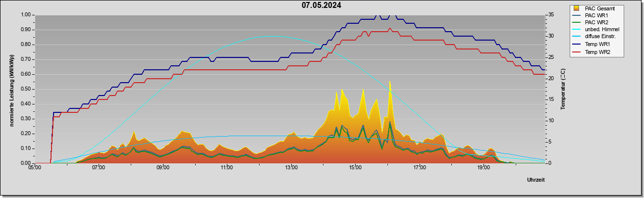
Task: Click the 09:00 time axis tick
Action: (x=162, y=168)
